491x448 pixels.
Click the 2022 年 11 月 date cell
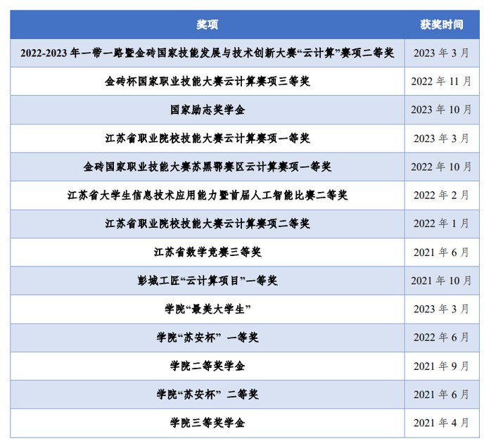(x=441, y=82)
